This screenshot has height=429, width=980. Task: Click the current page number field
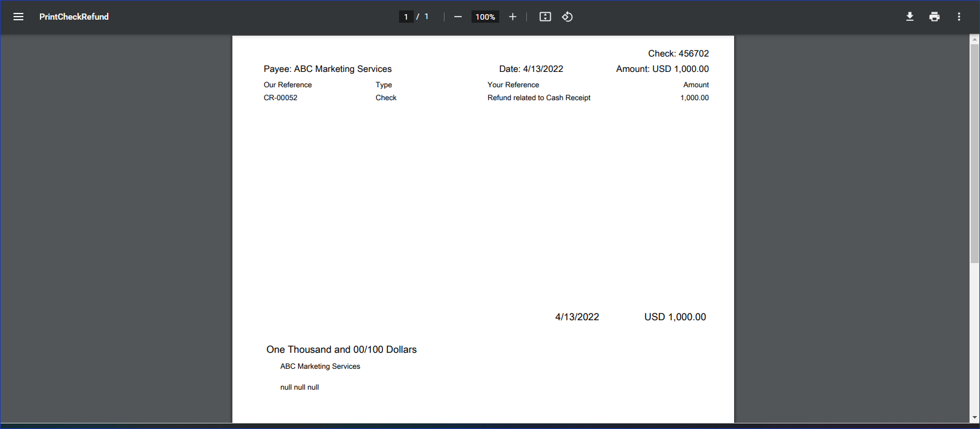coord(406,17)
